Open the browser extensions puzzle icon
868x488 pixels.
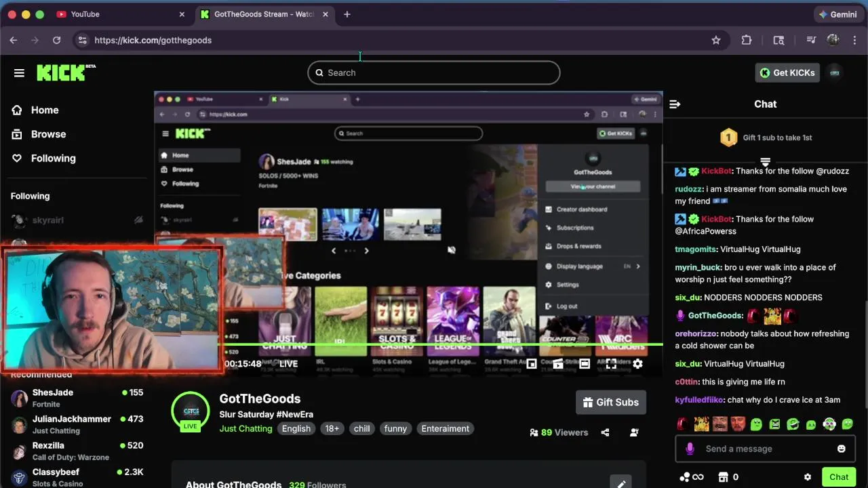(x=747, y=40)
